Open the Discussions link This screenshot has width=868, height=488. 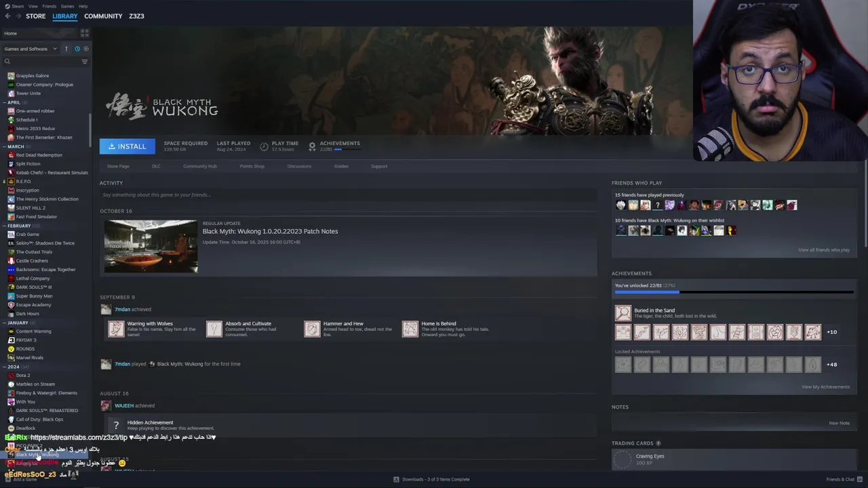click(299, 166)
